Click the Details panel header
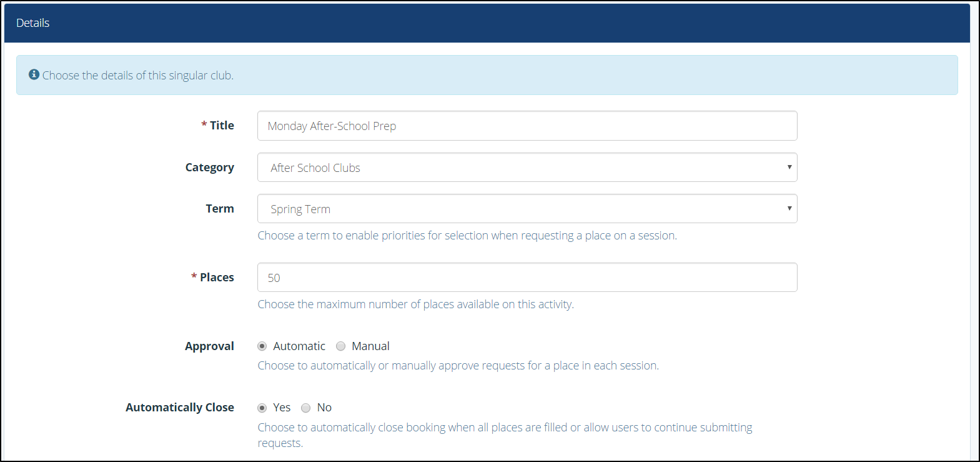 tap(487, 23)
